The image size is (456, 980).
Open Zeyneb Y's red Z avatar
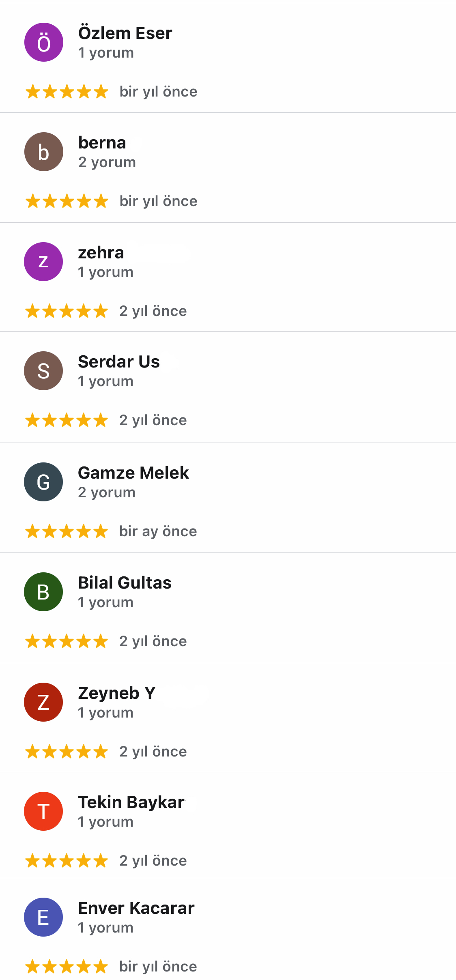(x=43, y=702)
